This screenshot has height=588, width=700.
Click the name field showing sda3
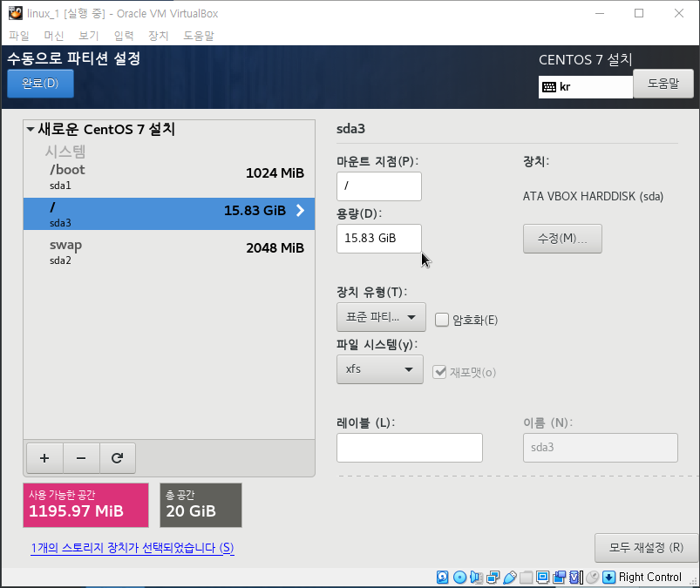pyautogui.click(x=601, y=448)
